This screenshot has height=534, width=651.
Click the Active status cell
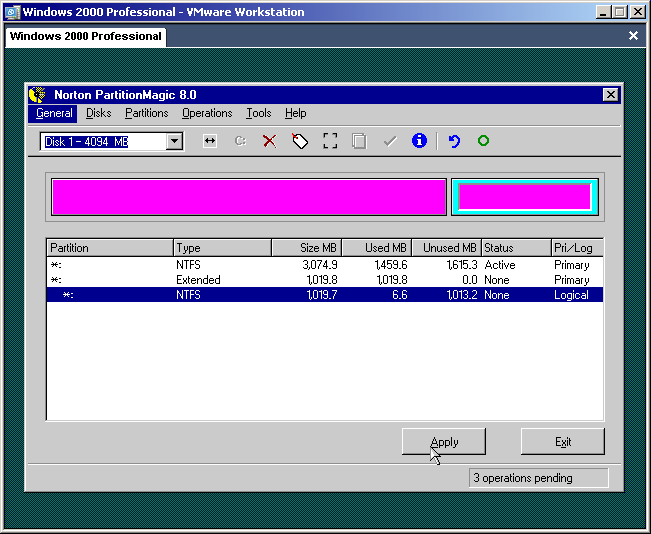500,265
